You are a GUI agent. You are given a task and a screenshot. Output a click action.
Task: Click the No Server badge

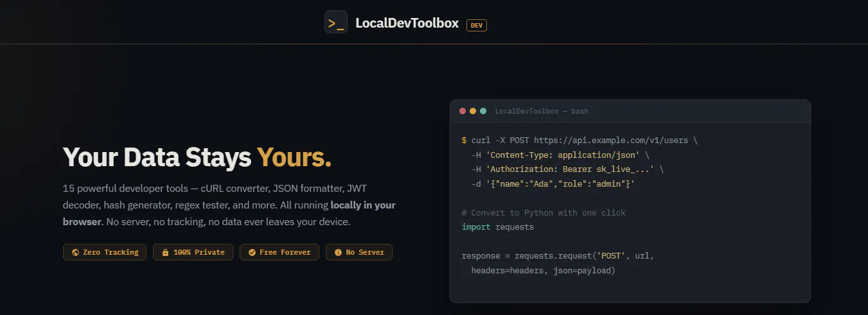[359, 252]
